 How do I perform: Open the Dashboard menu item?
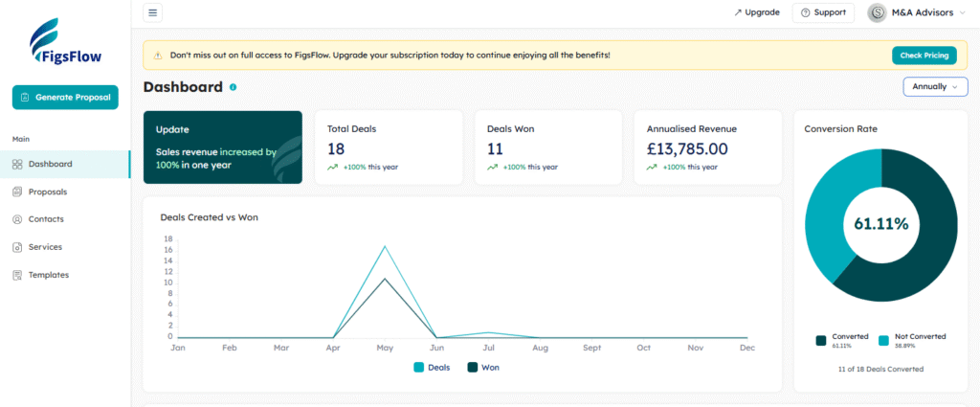tap(50, 164)
